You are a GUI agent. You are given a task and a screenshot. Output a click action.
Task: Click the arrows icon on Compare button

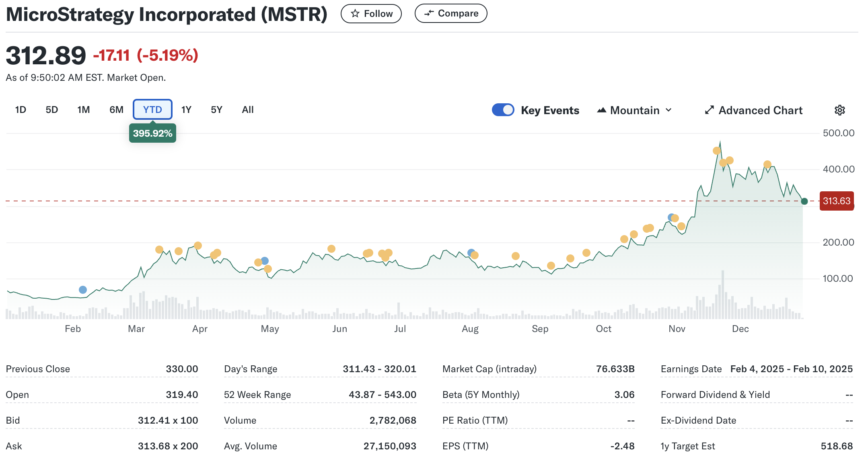[x=428, y=13]
